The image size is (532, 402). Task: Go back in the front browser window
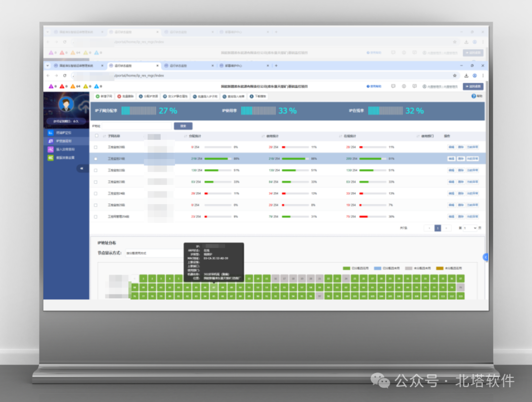pos(48,76)
